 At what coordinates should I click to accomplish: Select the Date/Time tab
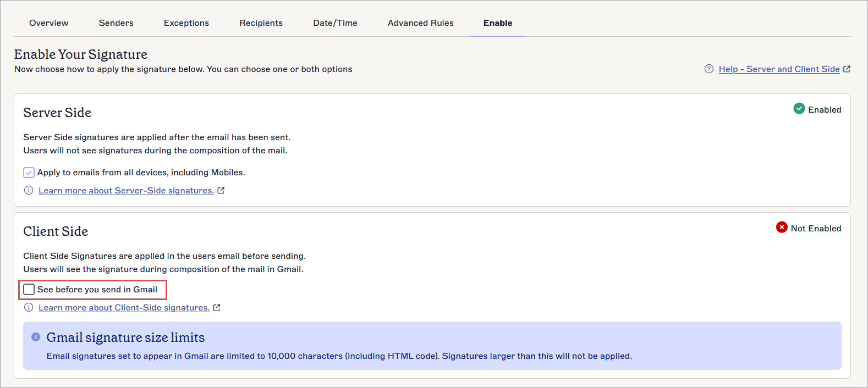336,23
